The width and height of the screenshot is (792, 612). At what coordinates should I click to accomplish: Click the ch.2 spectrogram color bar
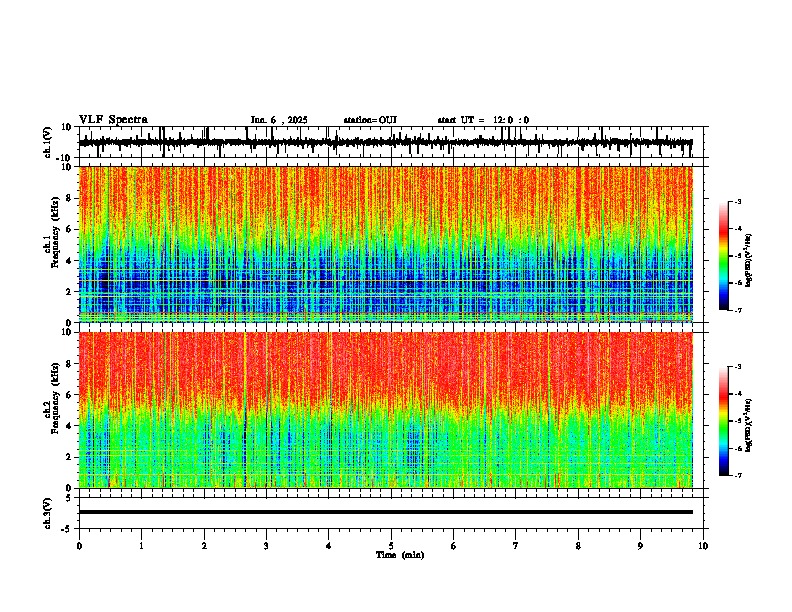723,421
